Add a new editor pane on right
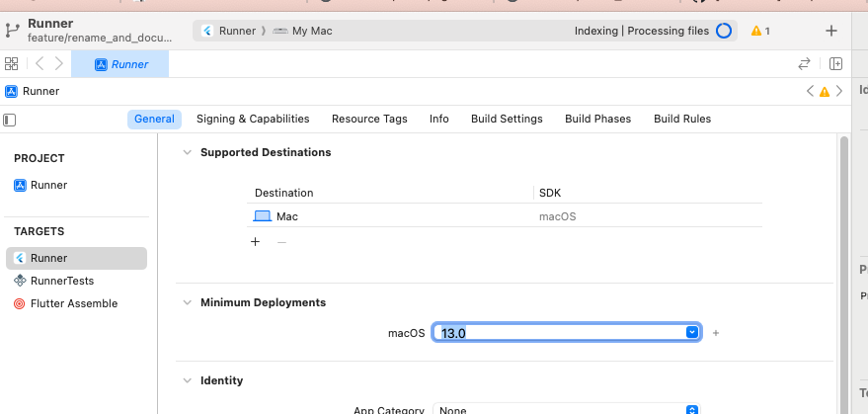The height and width of the screenshot is (414, 868). click(x=836, y=64)
